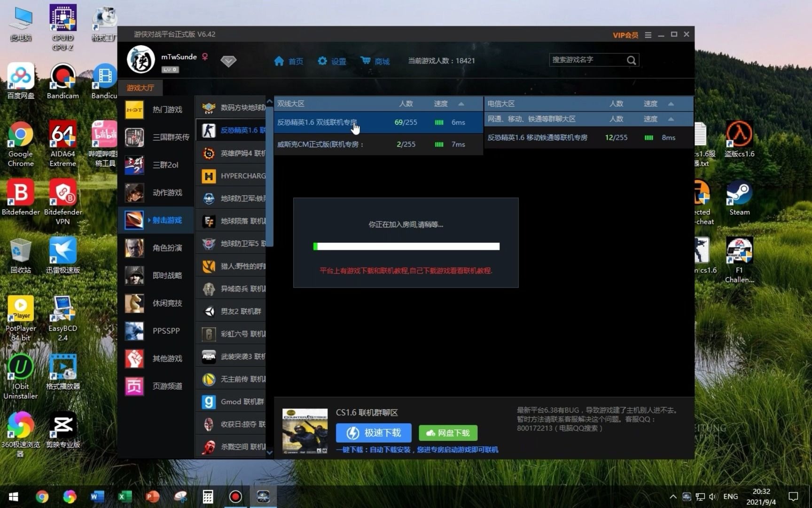Screen dimensions: 812x508
Task: Select 男友2 联机群 entry
Action: (x=231, y=311)
